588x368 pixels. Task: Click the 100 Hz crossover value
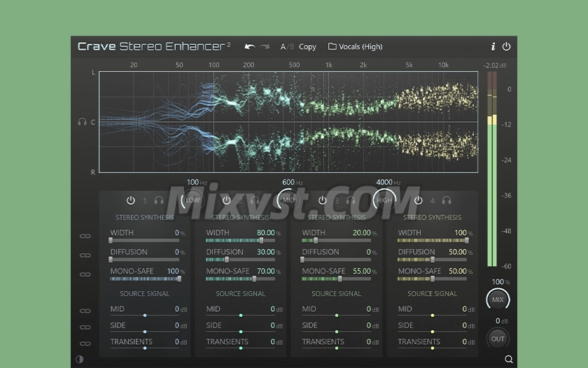[197, 182]
